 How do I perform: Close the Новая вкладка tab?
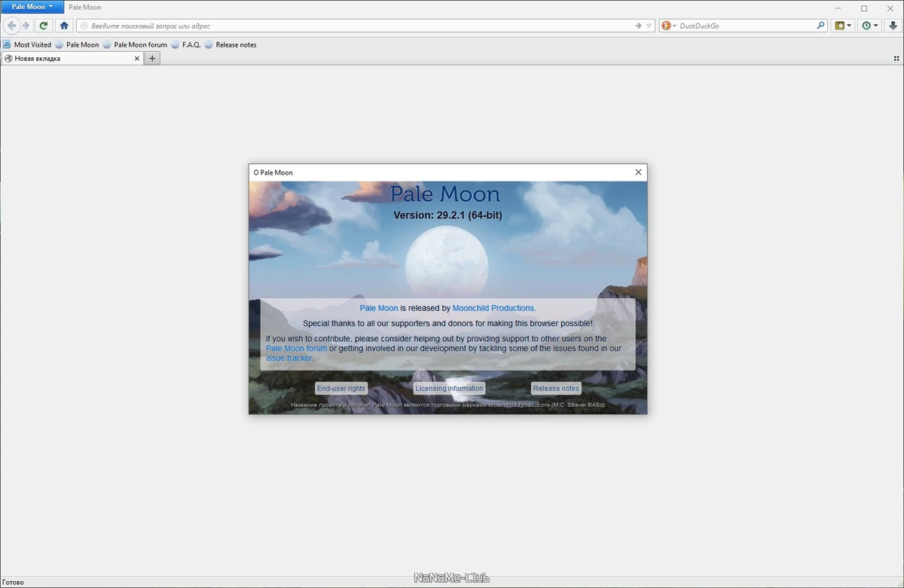(x=137, y=58)
